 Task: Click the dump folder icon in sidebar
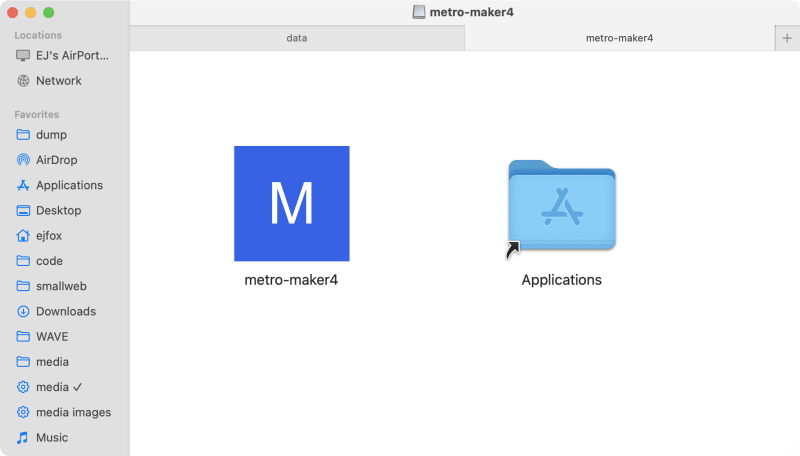tap(23, 135)
